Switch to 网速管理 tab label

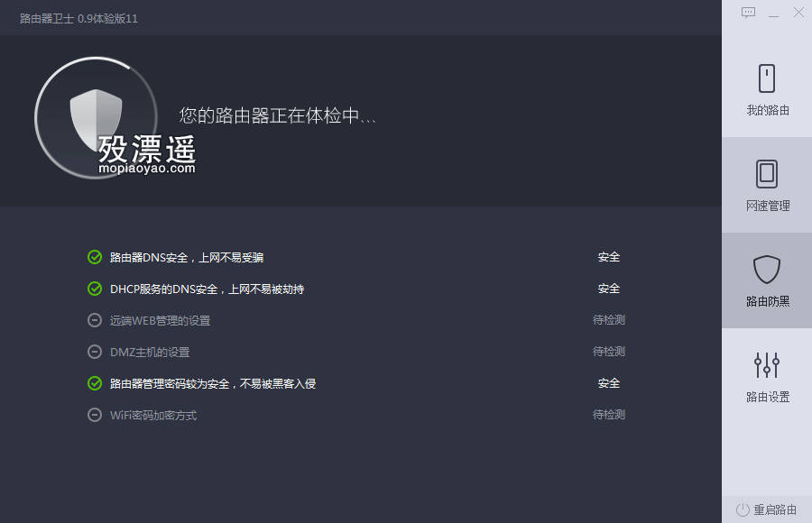(768, 206)
